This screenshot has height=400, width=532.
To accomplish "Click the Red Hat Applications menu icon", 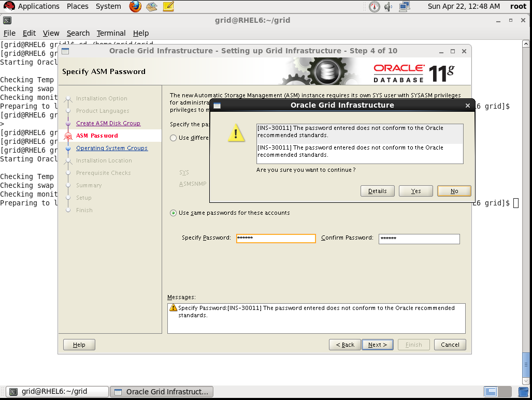I will 9,6.
